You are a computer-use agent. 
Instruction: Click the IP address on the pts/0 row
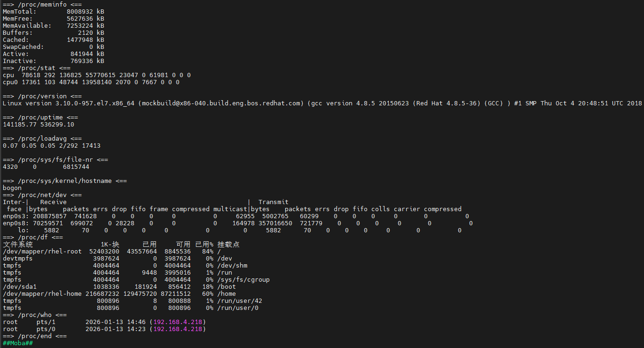[x=179, y=329]
